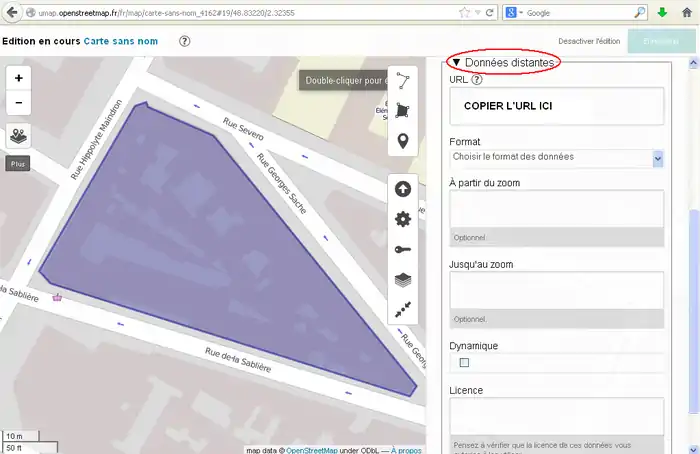Image resolution: width=700 pixels, height=454 pixels.
Task: Click zoom in plus button
Action: [19, 77]
